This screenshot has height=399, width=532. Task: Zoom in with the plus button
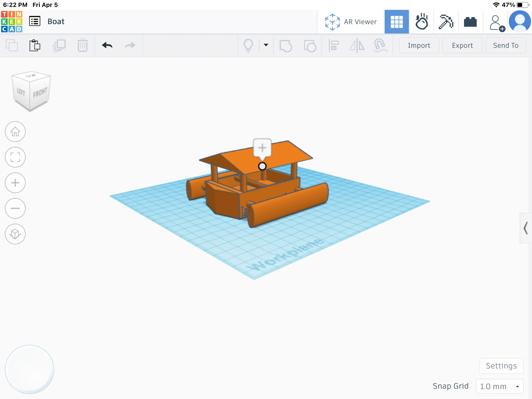tap(15, 183)
